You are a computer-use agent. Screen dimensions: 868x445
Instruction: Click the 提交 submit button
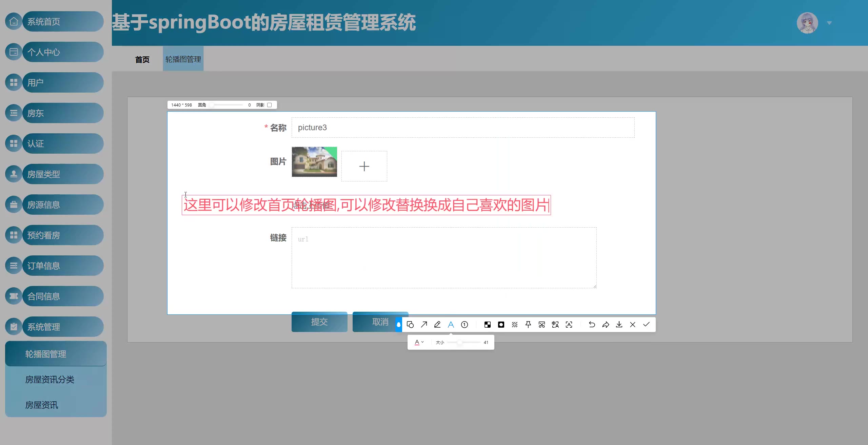pyautogui.click(x=319, y=322)
